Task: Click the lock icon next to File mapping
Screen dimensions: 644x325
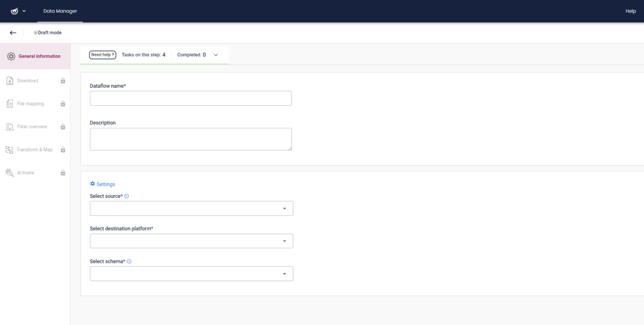Action: (63, 104)
